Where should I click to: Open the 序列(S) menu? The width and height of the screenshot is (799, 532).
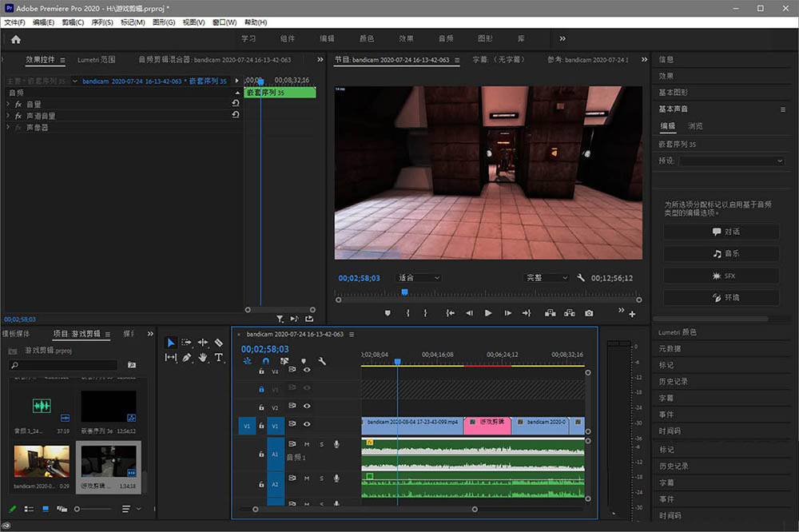pyautogui.click(x=101, y=22)
